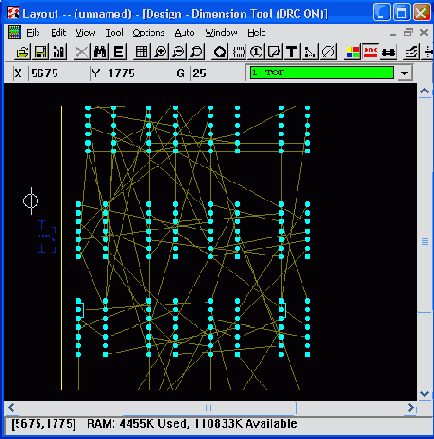This screenshot has width=434, height=439.
Task: Toggle the reconnect mode icon
Action: [x=389, y=52]
